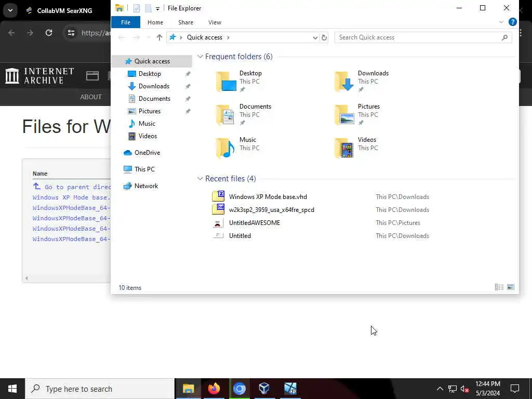
Task: Select the Untitled recent file
Action: pos(240,236)
